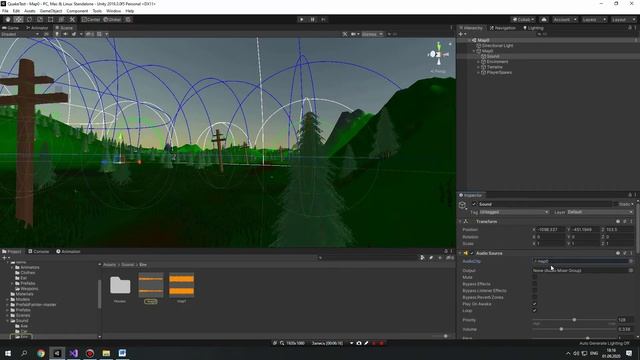The image size is (640, 360).
Task: Open the Component menu
Action: [x=77, y=11]
